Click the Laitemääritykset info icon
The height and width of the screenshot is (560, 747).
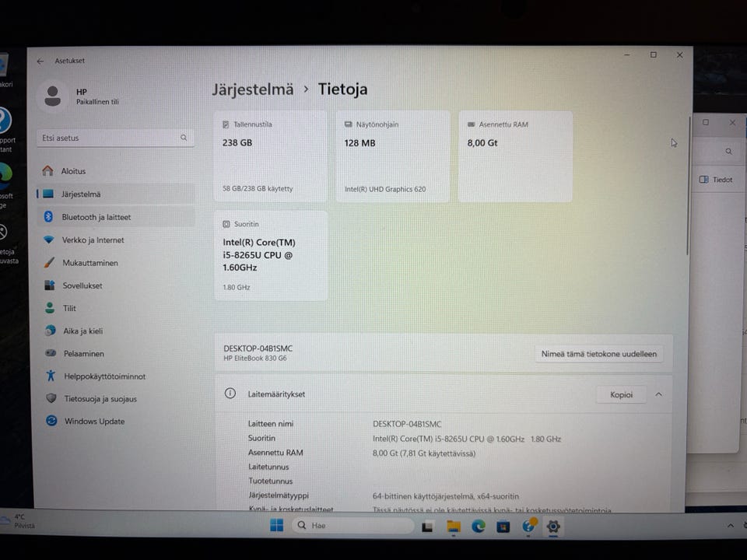230,394
